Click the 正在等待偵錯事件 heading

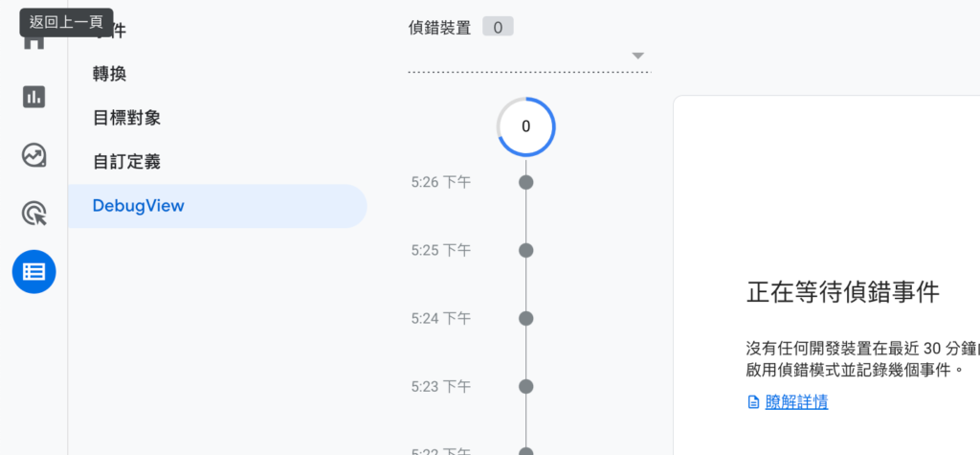pos(842,292)
